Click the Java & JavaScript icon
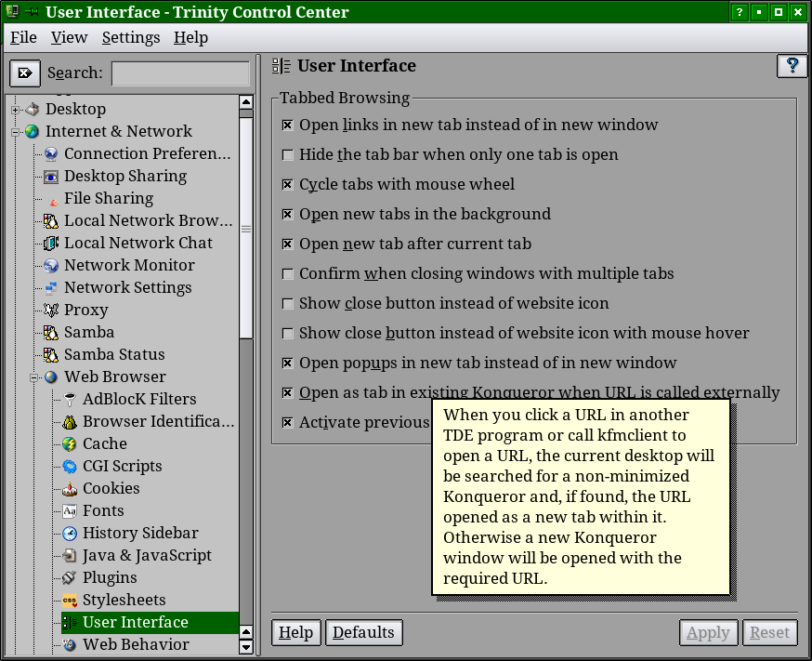Image resolution: width=812 pixels, height=661 pixels. [70, 555]
